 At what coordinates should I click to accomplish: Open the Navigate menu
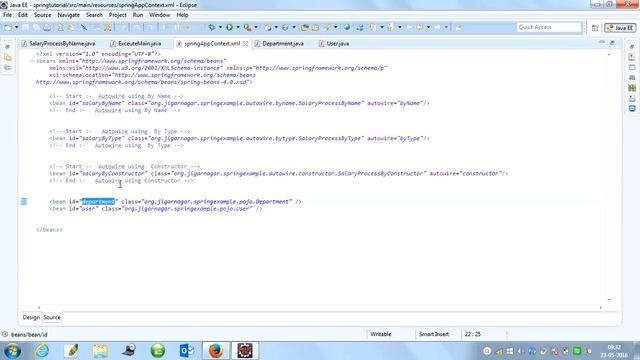tap(69, 15)
